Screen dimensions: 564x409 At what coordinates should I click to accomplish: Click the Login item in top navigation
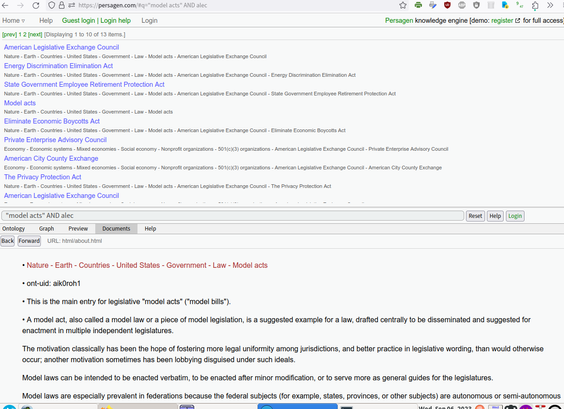click(x=149, y=21)
